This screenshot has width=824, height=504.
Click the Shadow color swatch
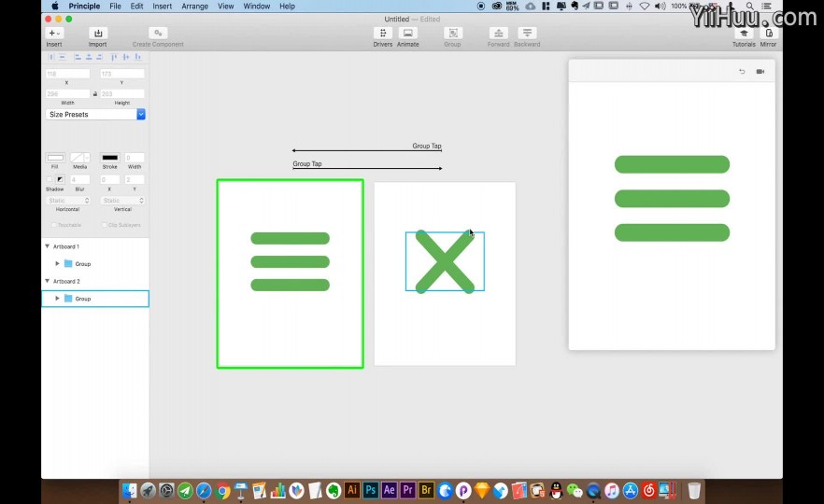coord(60,179)
